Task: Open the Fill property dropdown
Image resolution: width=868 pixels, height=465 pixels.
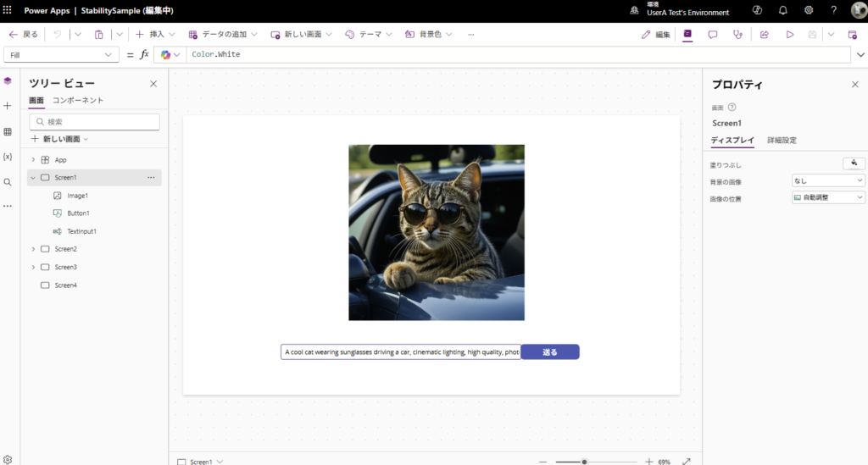Action: 61,54
